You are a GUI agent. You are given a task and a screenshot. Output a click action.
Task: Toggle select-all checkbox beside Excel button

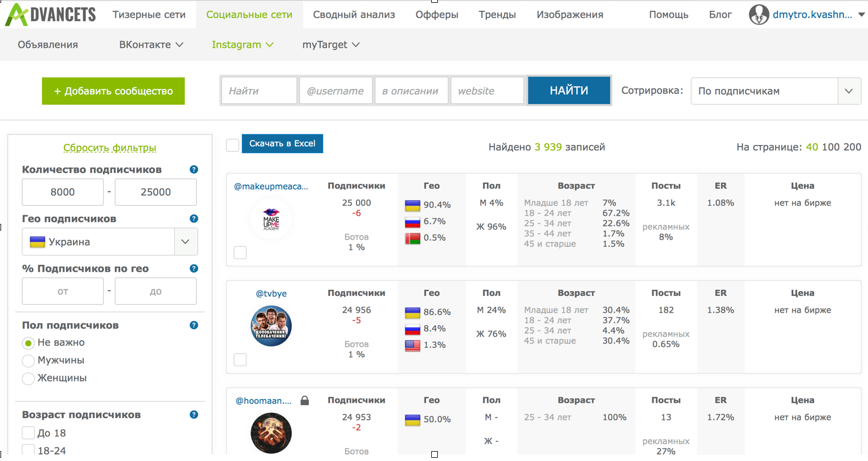click(x=232, y=145)
